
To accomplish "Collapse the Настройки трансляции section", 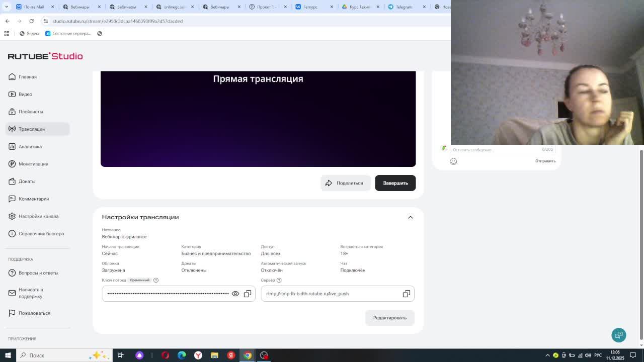I will [410, 217].
